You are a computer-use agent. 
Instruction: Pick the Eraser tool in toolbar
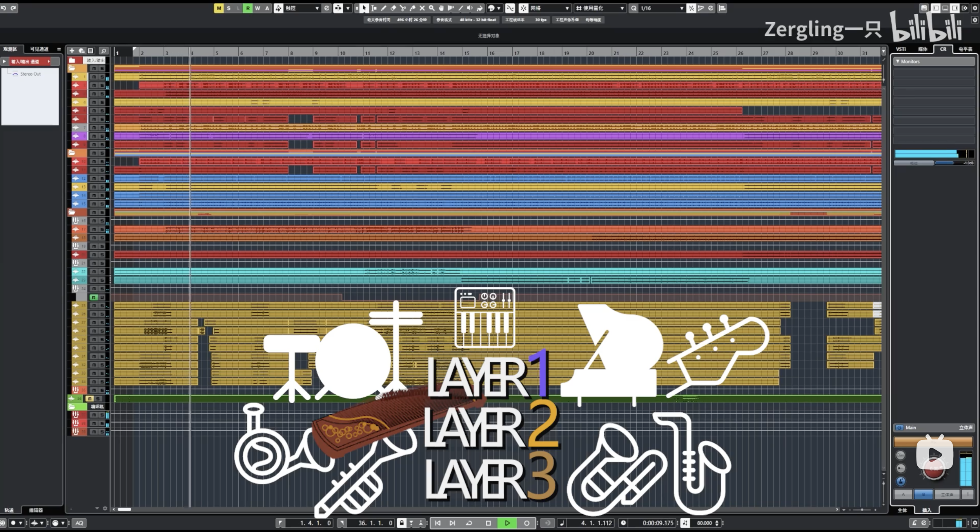tap(393, 8)
